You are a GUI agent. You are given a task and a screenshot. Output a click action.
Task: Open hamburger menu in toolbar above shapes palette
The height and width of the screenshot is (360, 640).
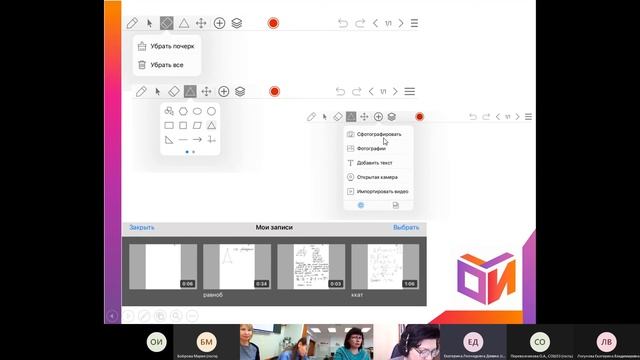pos(410,91)
